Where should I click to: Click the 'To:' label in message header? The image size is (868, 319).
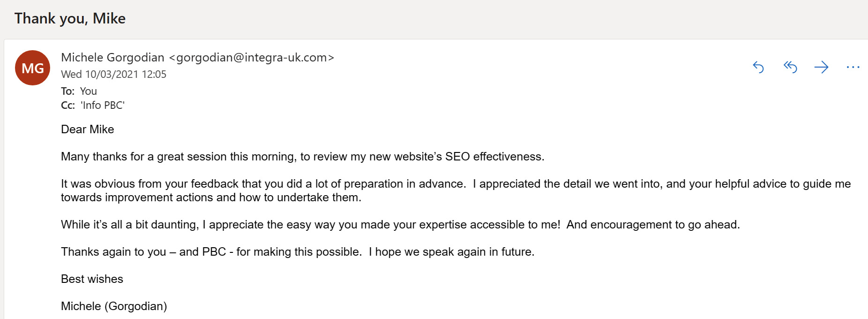[67, 91]
